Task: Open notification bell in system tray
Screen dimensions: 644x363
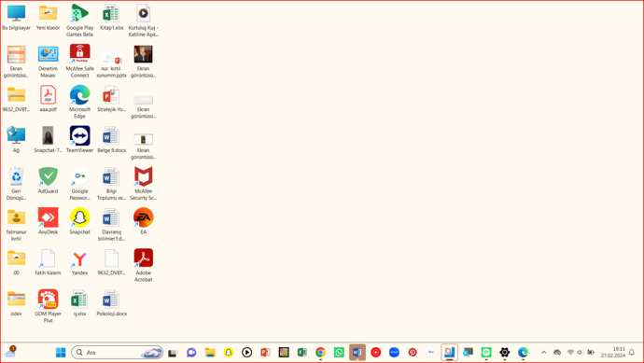Action: [x=632, y=353]
